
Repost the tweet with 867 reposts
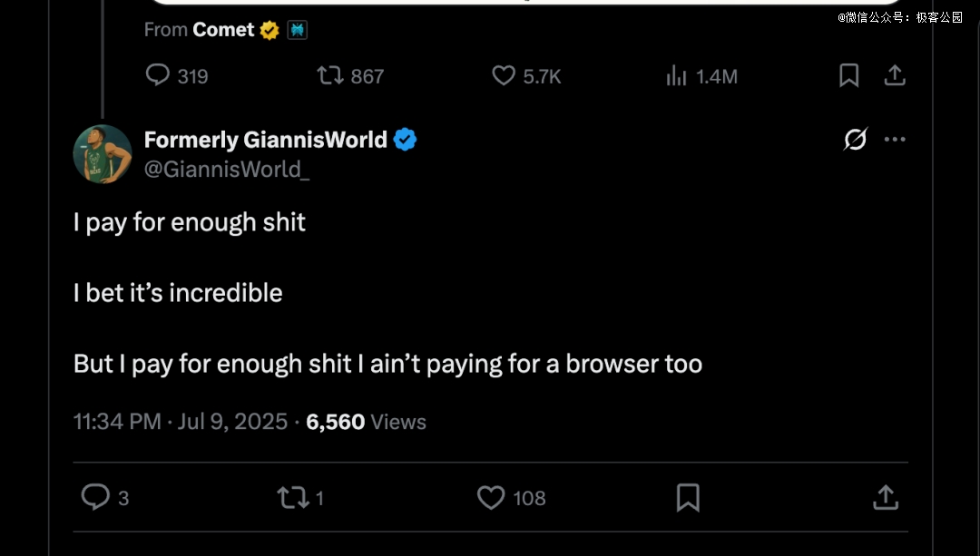point(330,75)
